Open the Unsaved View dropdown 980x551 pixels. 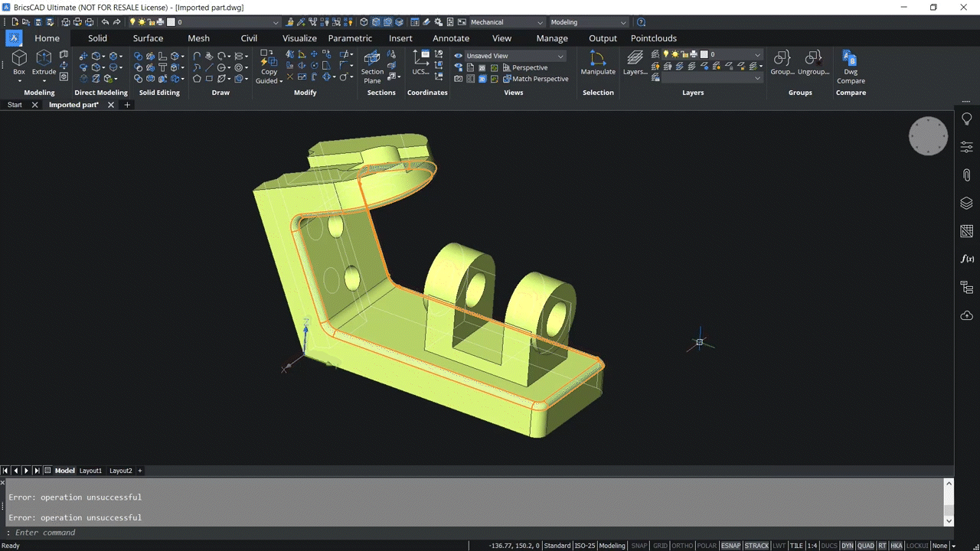point(560,55)
